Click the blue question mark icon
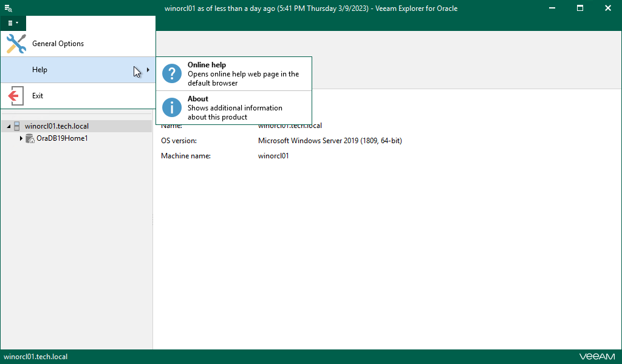 (172, 73)
